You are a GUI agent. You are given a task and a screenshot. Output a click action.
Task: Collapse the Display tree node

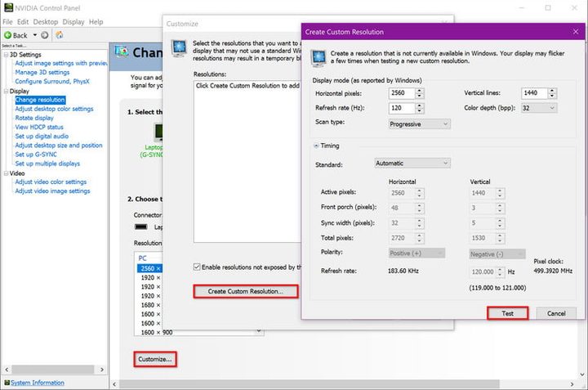coord(6,92)
